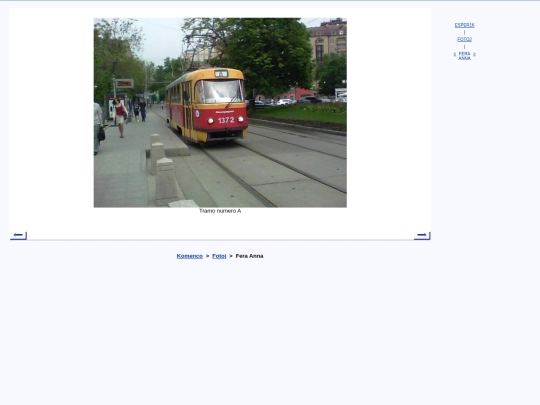540x405 pixels.
Task: Click the caption 'Tramo numero A'
Action: pyautogui.click(x=220, y=211)
